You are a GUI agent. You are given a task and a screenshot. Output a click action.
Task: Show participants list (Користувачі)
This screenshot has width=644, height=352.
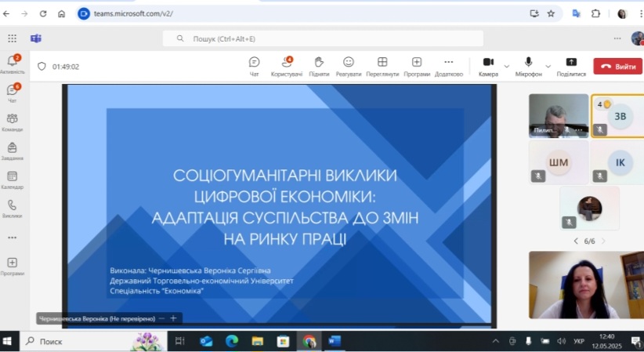287,66
